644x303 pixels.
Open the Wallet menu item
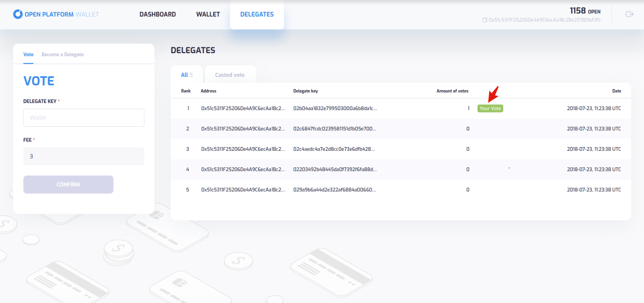[208, 14]
